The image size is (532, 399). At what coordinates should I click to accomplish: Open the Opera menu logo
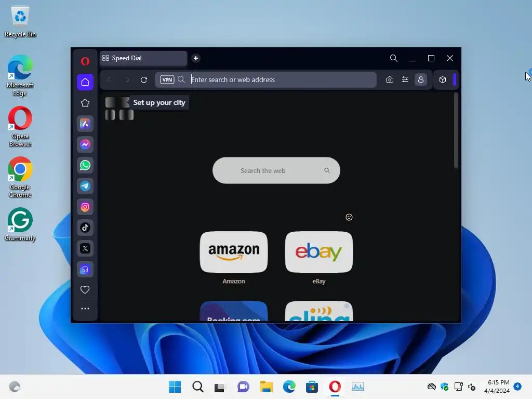tap(85, 61)
